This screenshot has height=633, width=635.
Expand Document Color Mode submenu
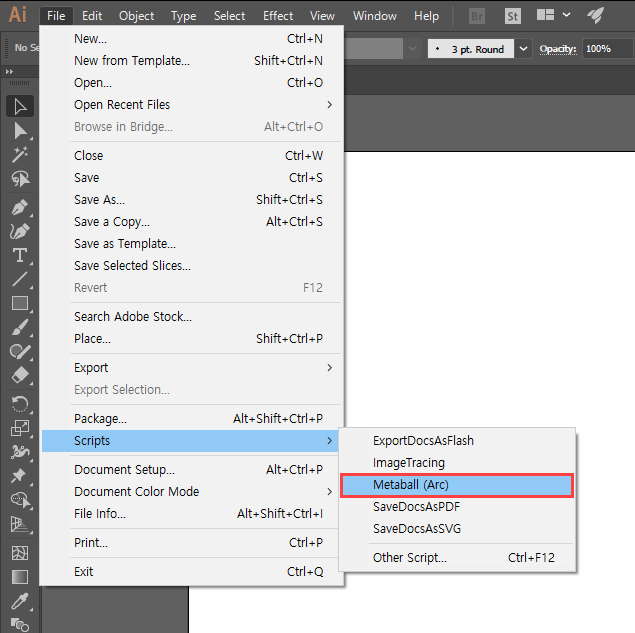[x=330, y=492]
